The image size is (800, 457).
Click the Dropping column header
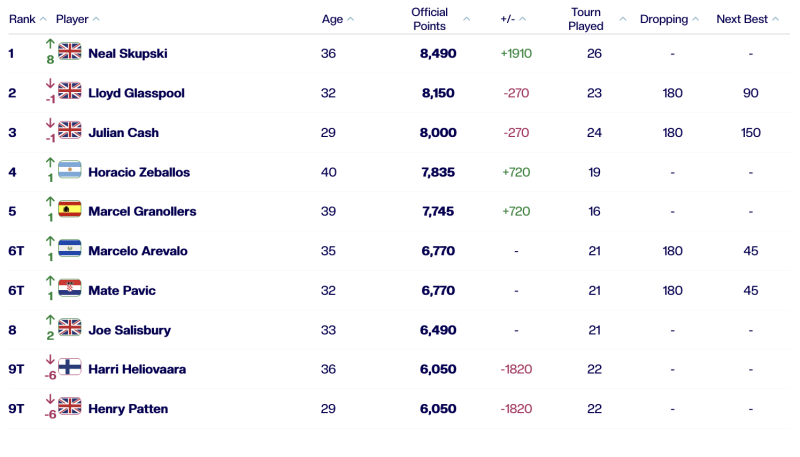(x=664, y=19)
